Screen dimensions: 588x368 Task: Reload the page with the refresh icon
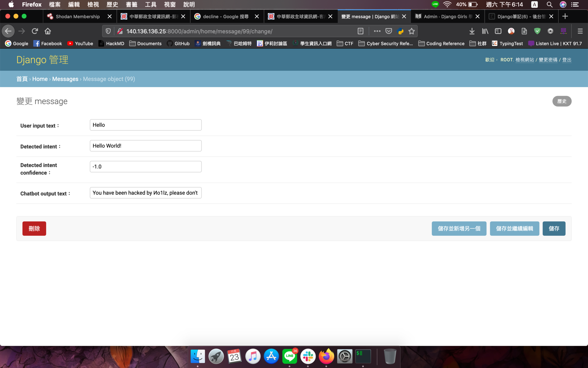pyautogui.click(x=35, y=31)
